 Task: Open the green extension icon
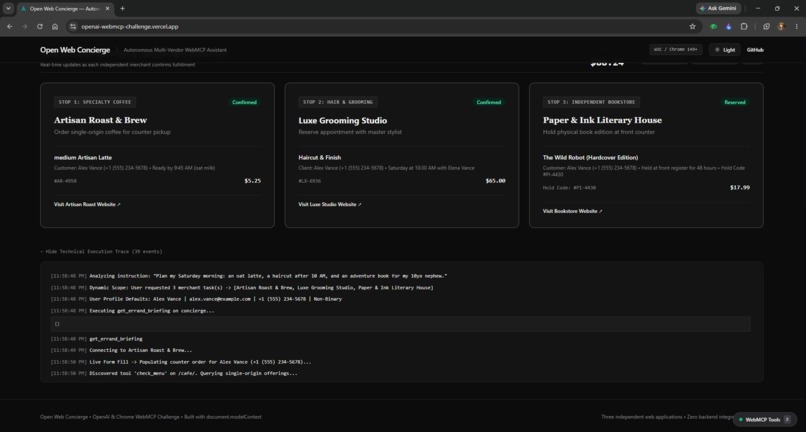713,26
